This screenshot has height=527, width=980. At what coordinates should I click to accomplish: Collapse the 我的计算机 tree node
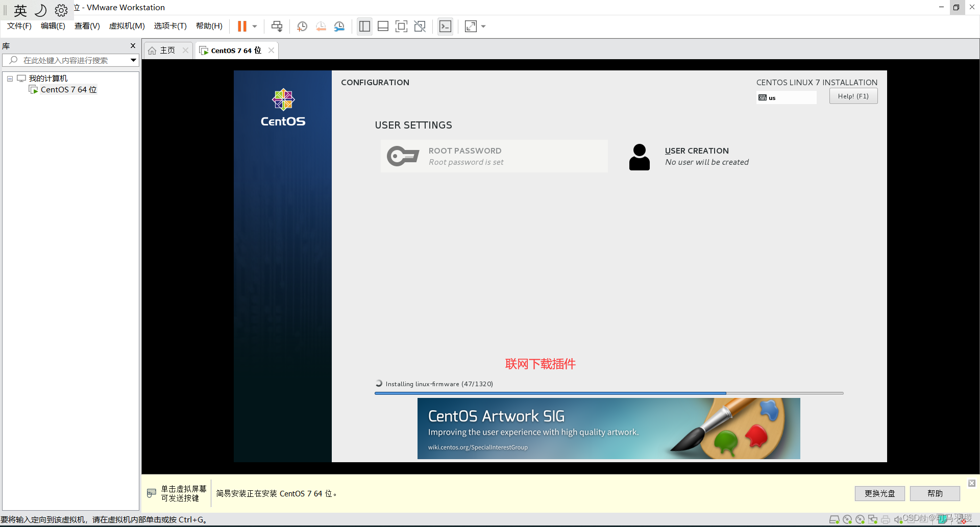[10, 79]
